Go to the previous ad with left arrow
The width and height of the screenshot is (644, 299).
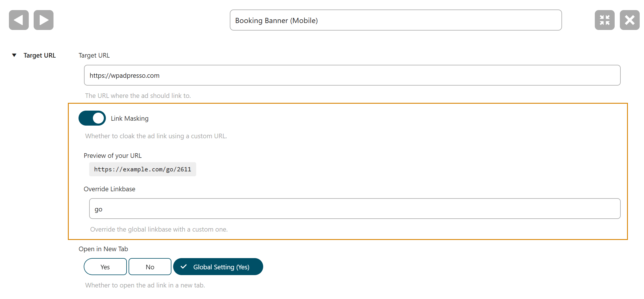click(x=19, y=20)
